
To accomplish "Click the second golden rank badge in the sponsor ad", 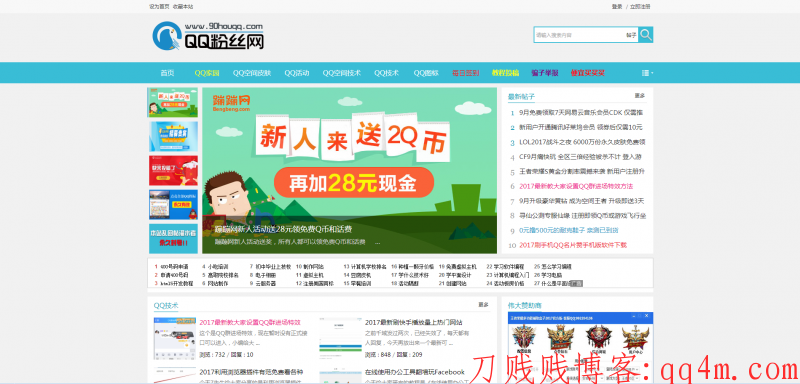I will [561, 339].
